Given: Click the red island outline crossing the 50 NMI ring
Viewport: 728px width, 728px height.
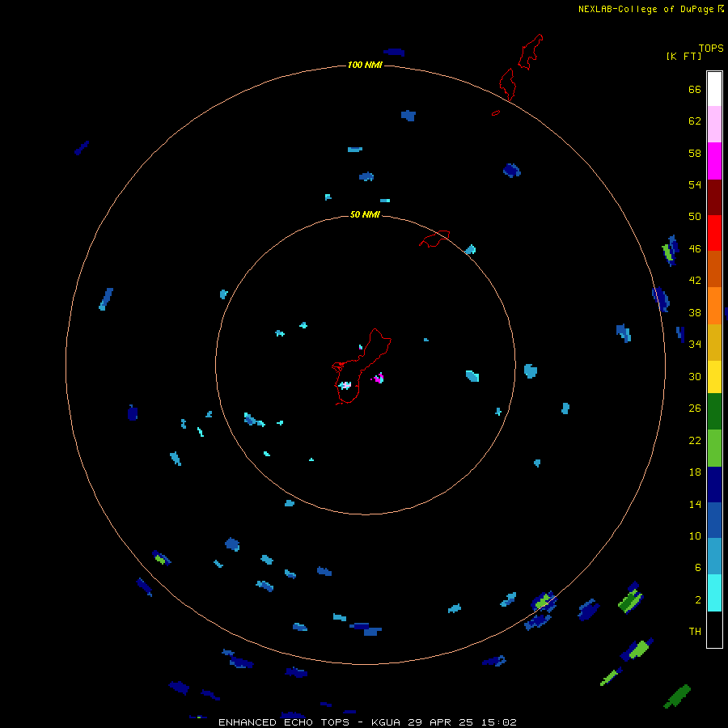Looking at the screenshot, I should click(434, 239).
